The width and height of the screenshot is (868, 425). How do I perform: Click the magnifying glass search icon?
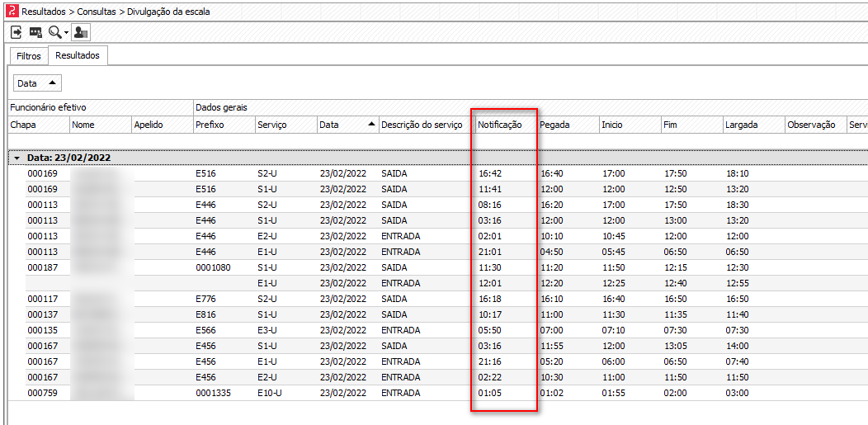[x=54, y=33]
